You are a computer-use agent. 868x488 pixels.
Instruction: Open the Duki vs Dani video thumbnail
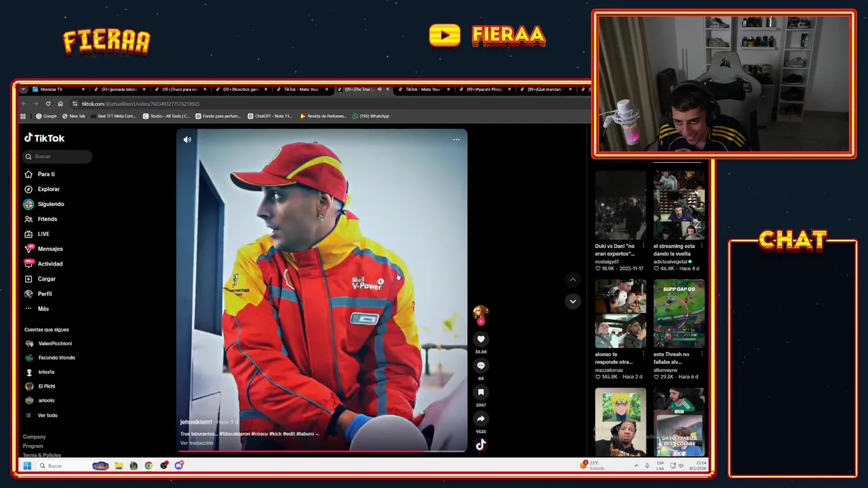click(620, 205)
